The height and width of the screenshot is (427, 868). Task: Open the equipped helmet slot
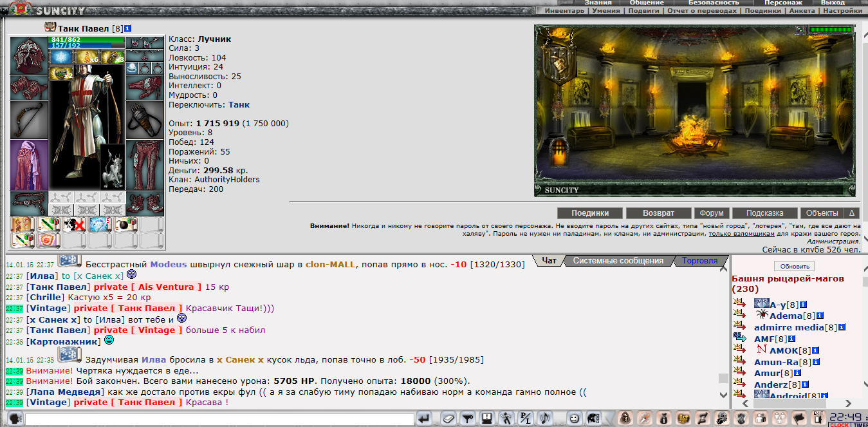coord(29,55)
